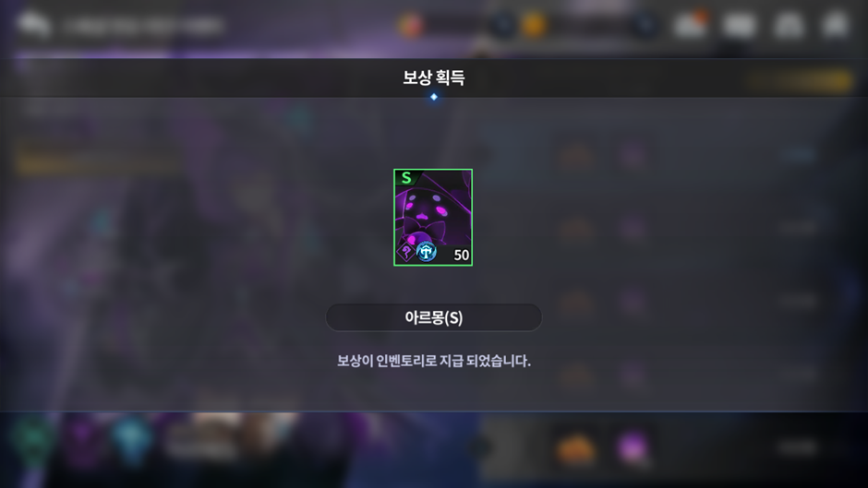Screen dimensions: 868x488
Task: Go back using the blurred top-left icon
Action: pos(34,25)
